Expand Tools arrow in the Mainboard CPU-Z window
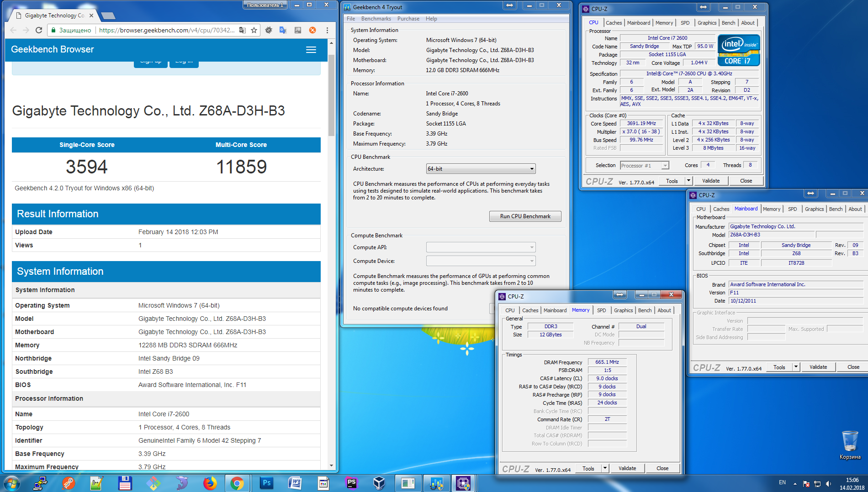The height and width of the screenshot is (492, 868). [x=796, y=367]
